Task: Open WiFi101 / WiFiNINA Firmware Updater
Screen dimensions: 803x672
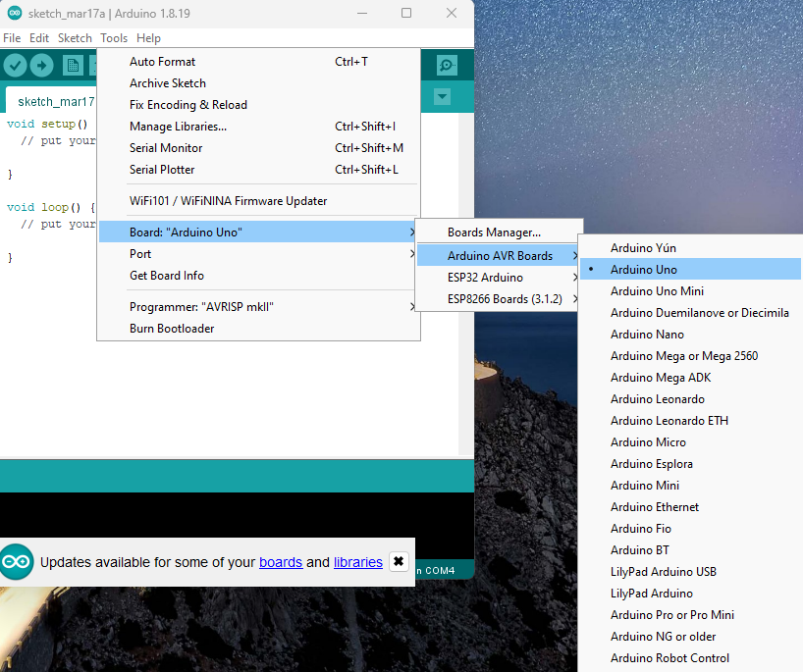Action: [x=258, y=201]
